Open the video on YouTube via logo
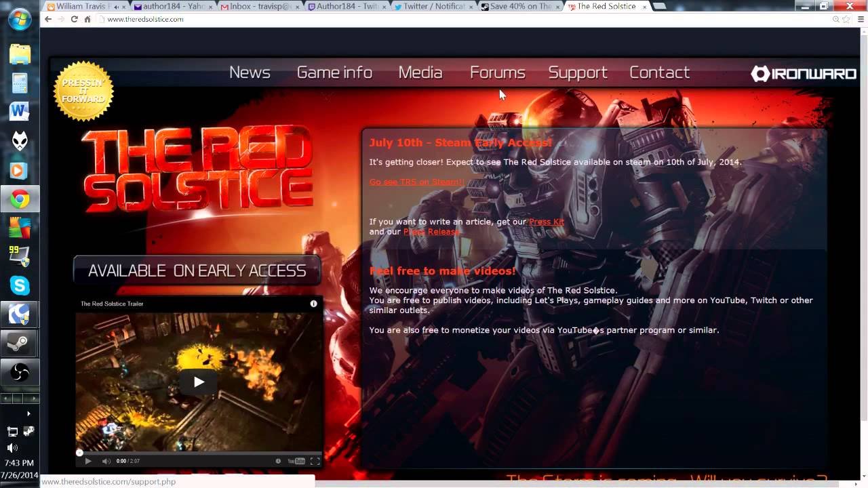Viewport: 868px width, 488px height. tap(296, 461)
